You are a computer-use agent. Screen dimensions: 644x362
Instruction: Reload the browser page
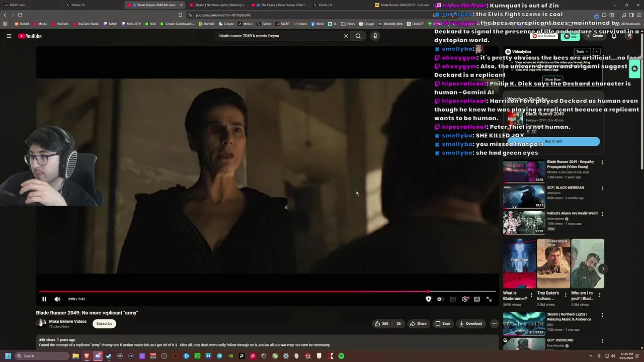(20, 15)
